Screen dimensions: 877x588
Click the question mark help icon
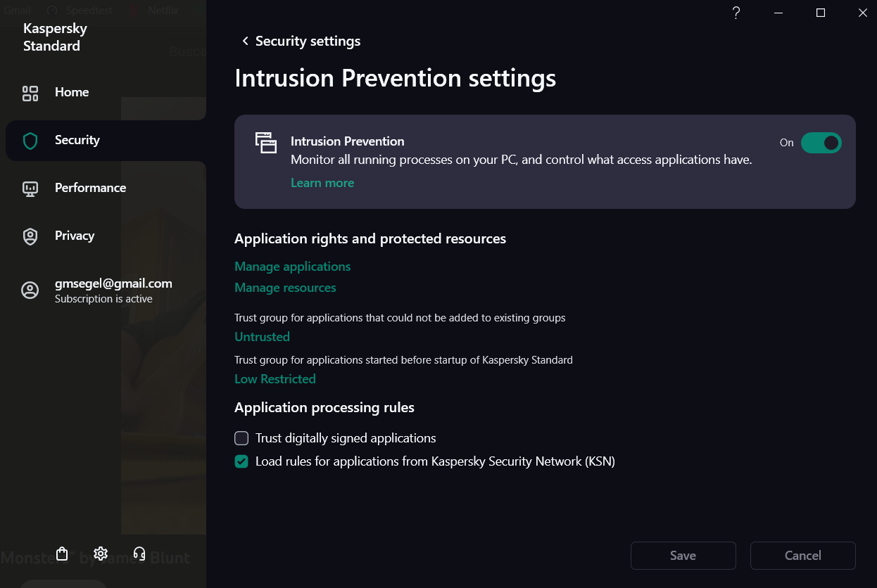[736, 13]
